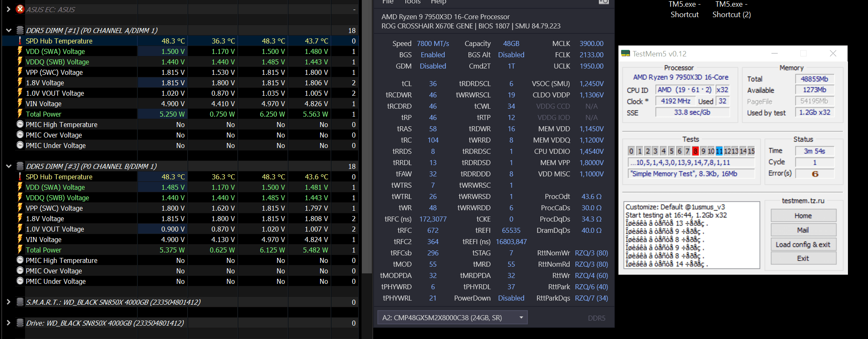Click the testmem.tz.ru link label
Viewport: 868px width, 339px height.
(x=803, y=201)
